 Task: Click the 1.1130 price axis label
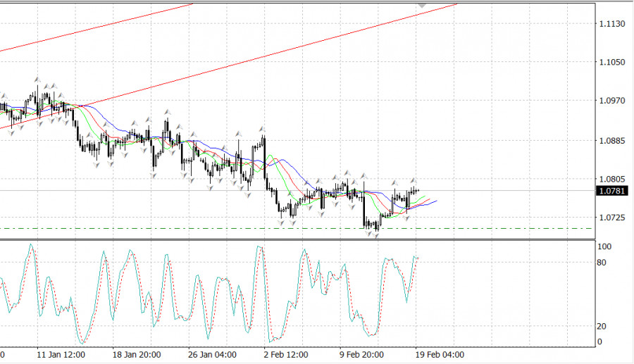[x=611, y=24]
